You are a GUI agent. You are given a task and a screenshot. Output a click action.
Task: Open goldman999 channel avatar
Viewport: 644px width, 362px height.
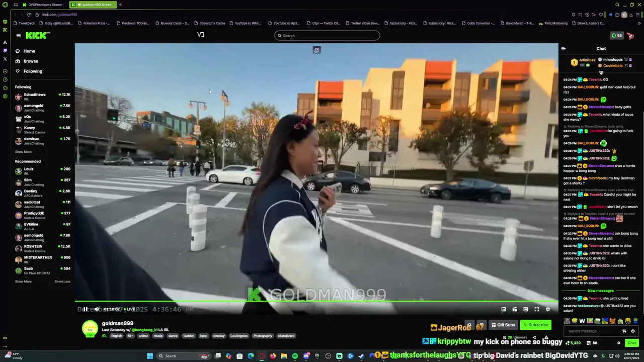coord(90,328)
